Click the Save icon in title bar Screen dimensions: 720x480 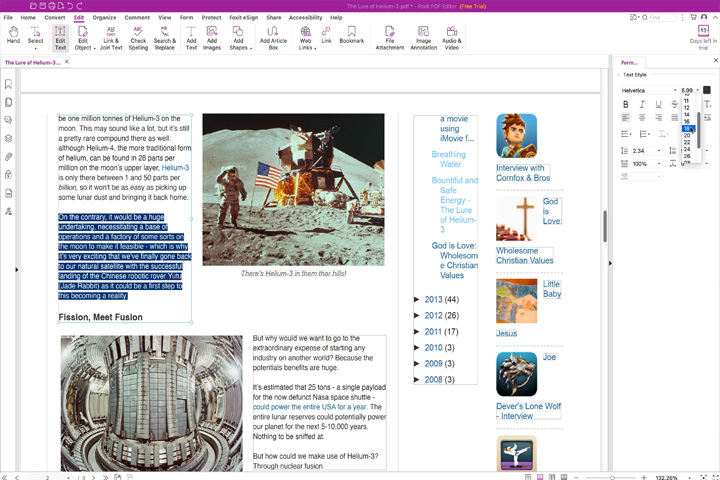[42, 6]
